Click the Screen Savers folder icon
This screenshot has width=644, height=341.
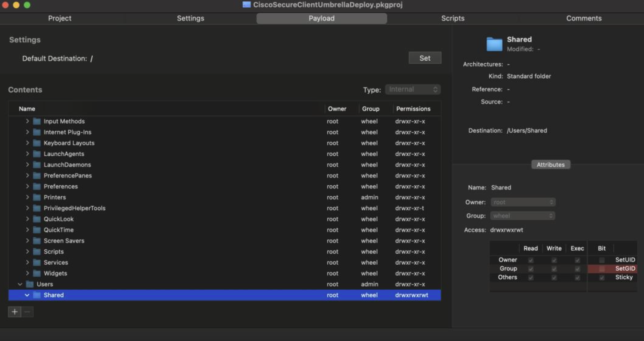37,241
